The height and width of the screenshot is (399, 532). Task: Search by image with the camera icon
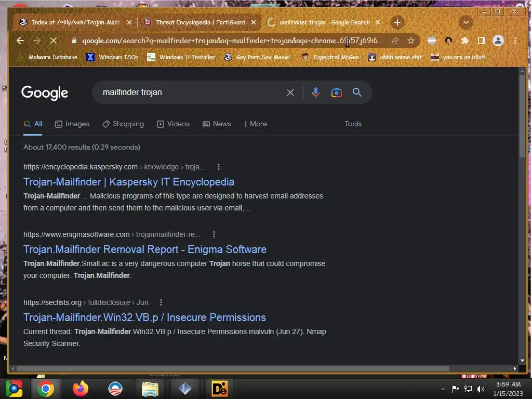pos(336,92)
